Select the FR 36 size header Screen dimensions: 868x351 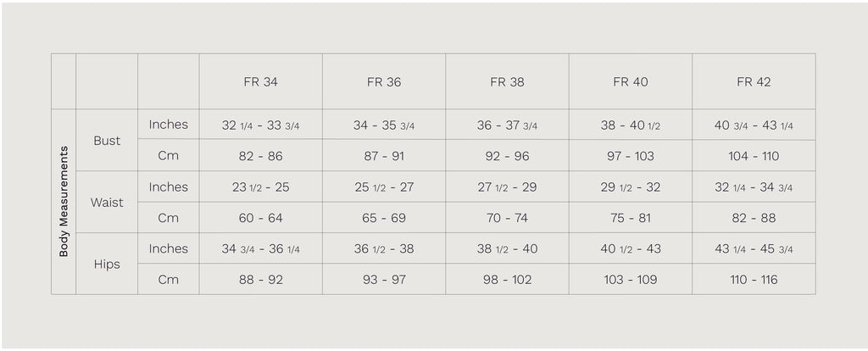pos(384,82)
